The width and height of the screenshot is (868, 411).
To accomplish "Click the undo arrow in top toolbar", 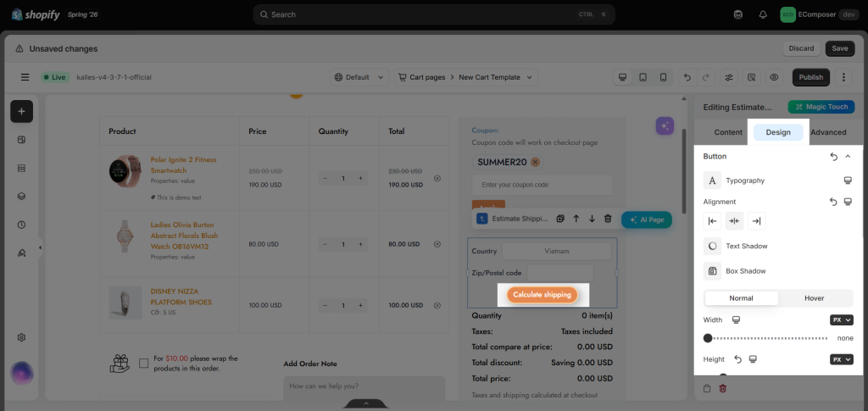I will (x=687, y=77).
